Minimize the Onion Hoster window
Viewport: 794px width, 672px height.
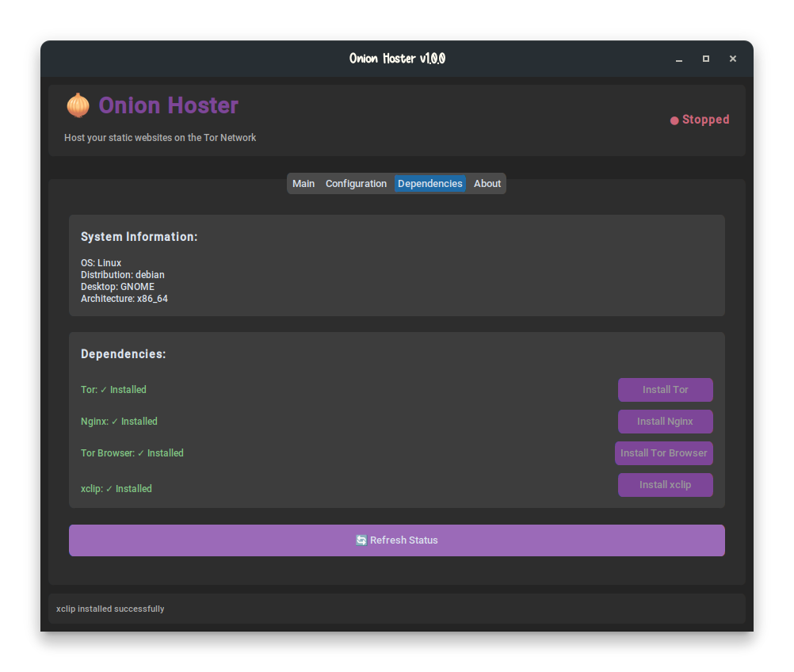679,59
